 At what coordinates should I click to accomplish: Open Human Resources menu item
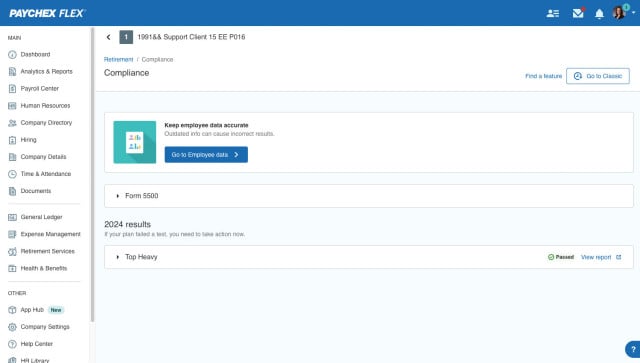coord(45,106)
